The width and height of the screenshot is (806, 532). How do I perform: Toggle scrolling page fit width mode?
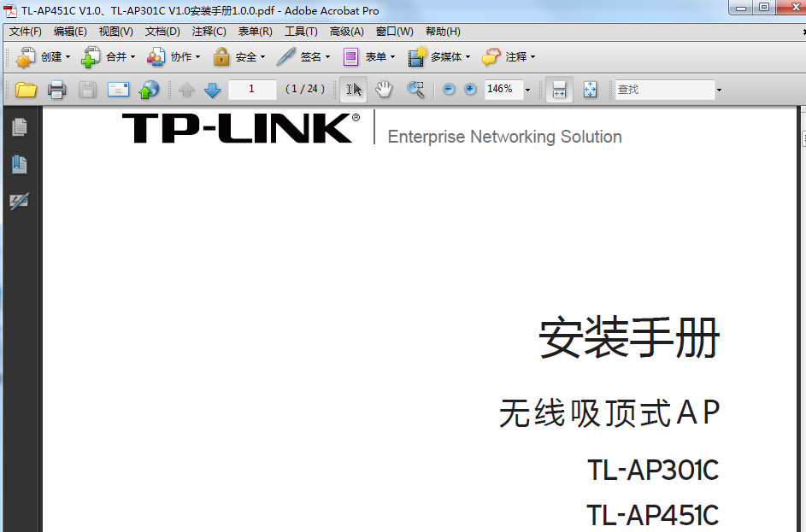click(x=559, y=90)
